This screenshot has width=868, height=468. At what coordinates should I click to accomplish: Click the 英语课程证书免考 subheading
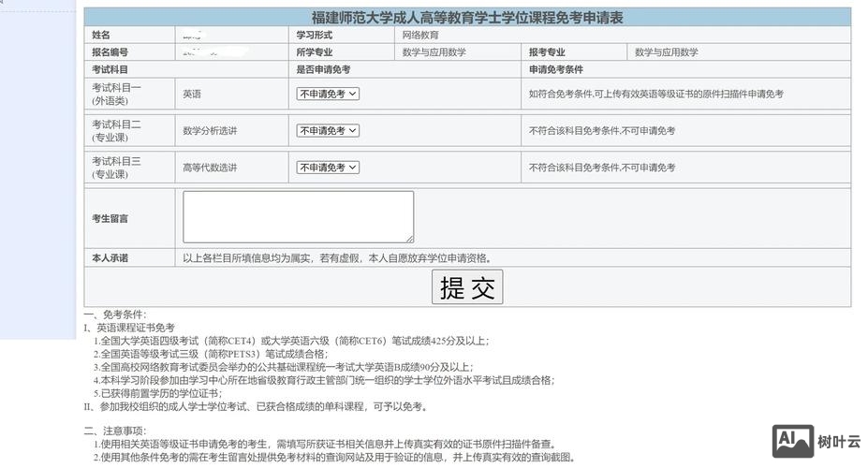[129, 328]
